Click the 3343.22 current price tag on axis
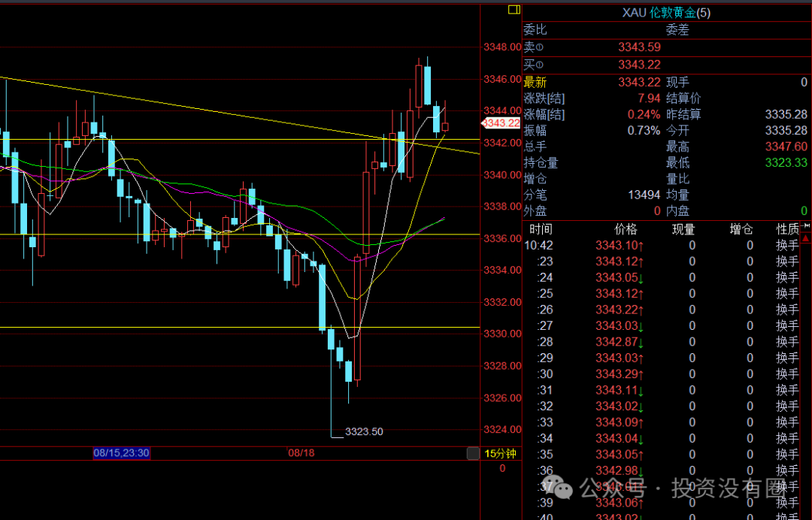Image resolution: width=812 pixels, height=520 pixels. [x=500, y=123]
